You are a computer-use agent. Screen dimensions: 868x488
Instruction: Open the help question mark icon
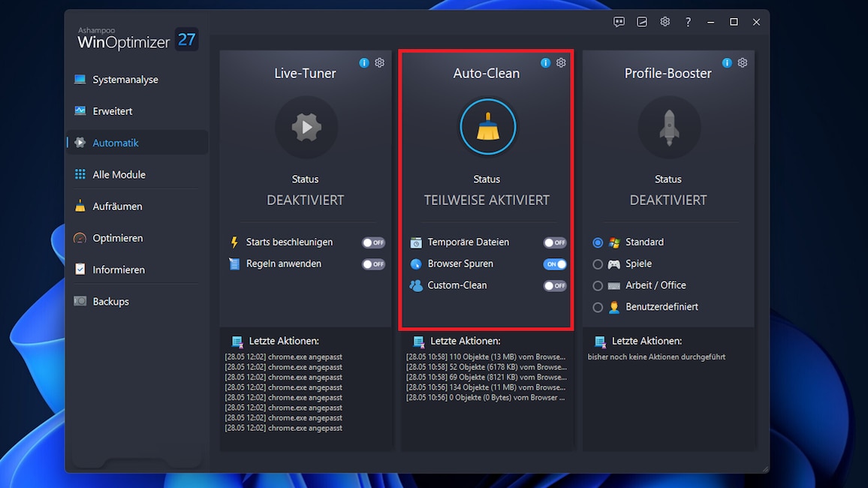(x=688, y=22)
